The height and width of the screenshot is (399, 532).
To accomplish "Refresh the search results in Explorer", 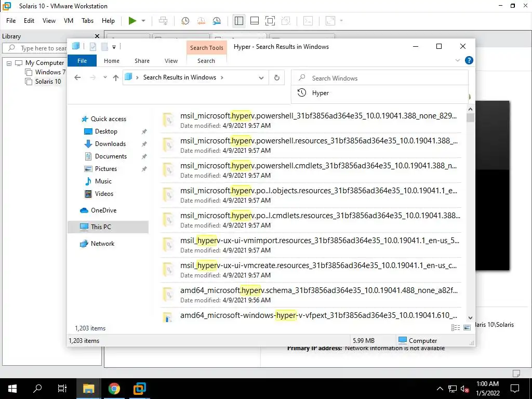I will (277, 78).
